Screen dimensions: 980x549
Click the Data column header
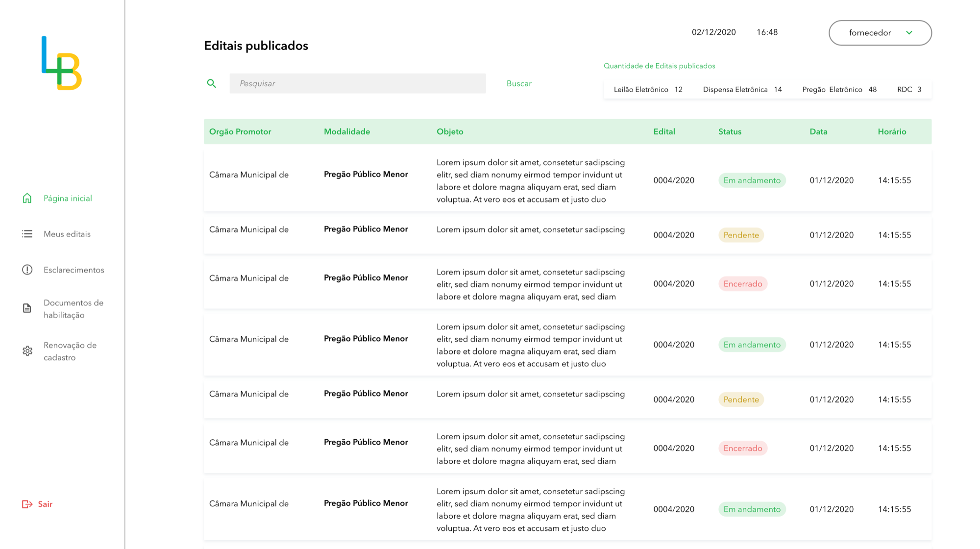[818, 131]
